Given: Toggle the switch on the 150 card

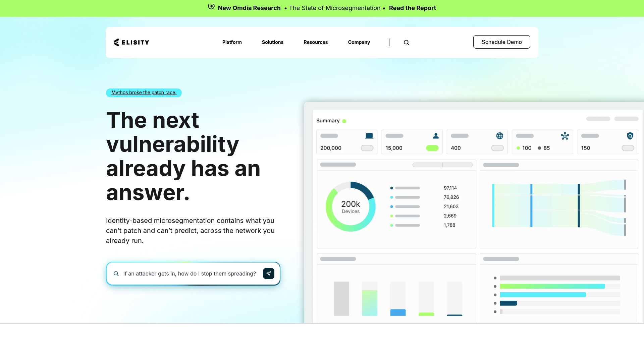Looking at the screenshot, I should pos(628,148).
